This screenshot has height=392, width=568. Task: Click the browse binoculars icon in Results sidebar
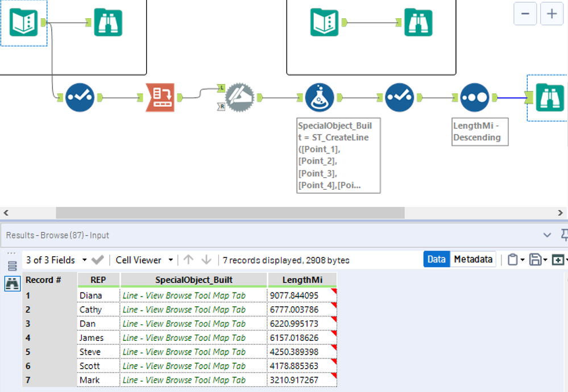12,283
